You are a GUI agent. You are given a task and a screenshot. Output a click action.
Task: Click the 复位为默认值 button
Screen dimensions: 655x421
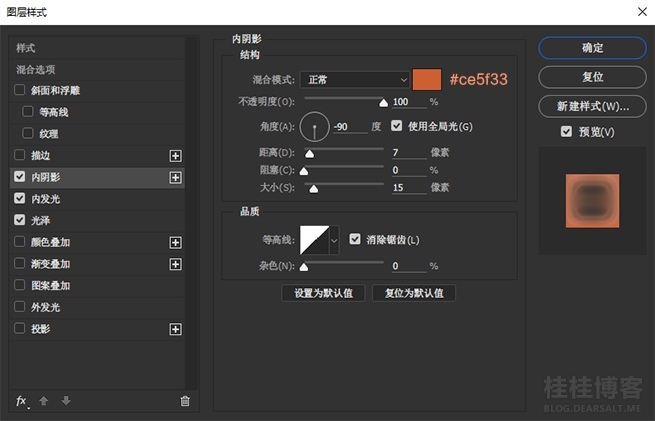(x=414, y=293)
